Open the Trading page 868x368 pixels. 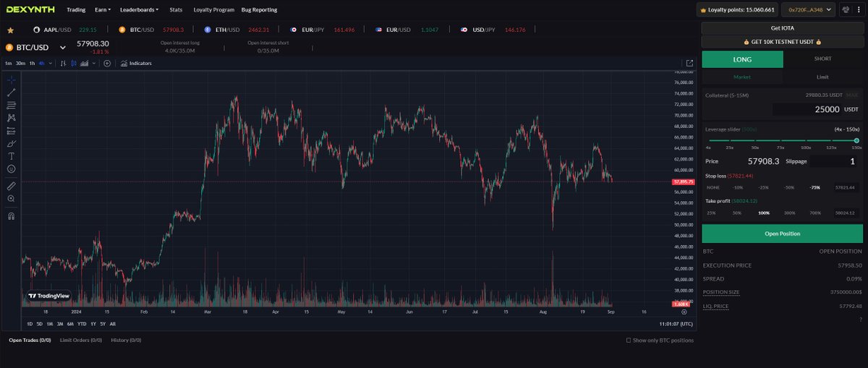76,10
